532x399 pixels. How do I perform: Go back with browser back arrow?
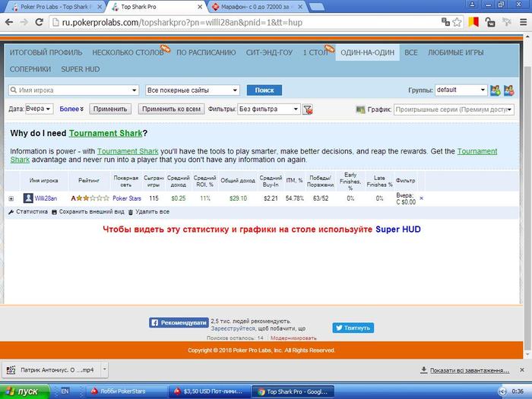coord(9,22)
